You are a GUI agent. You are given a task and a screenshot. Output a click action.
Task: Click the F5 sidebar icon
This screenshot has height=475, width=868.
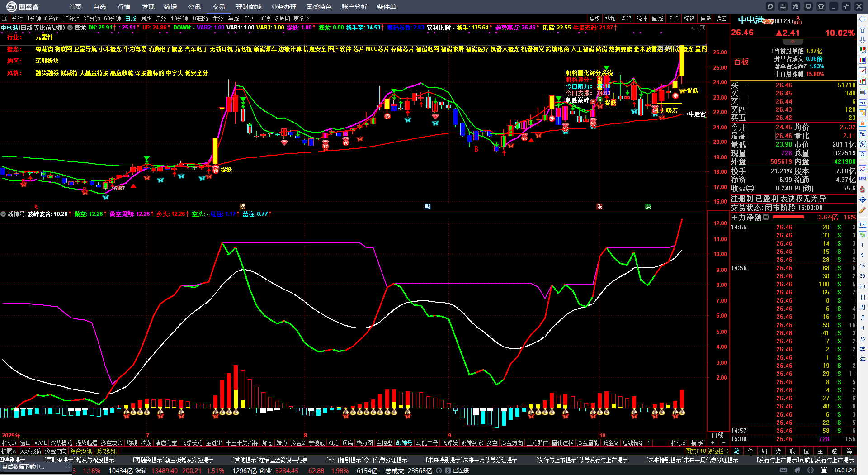click(x=863, y=224)
